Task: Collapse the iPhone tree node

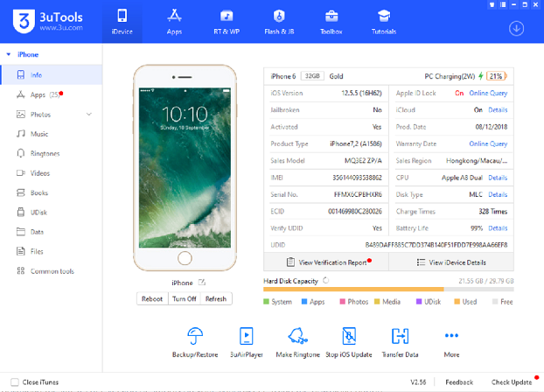Action: [9, 54]
